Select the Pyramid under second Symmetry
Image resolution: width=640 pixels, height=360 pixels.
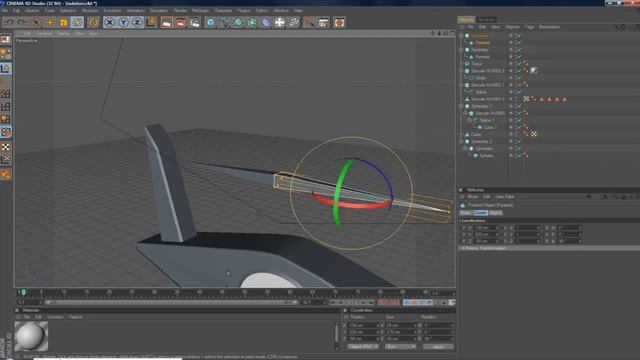coord(482,57)
